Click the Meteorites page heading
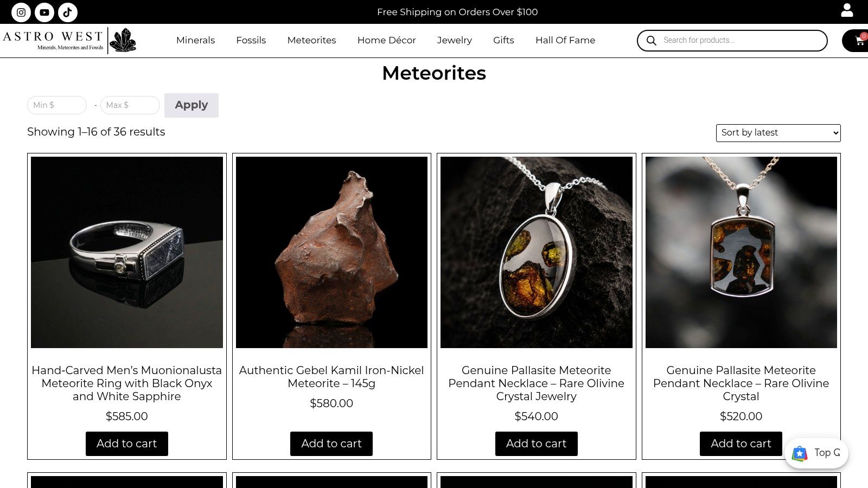 (434, 73)
